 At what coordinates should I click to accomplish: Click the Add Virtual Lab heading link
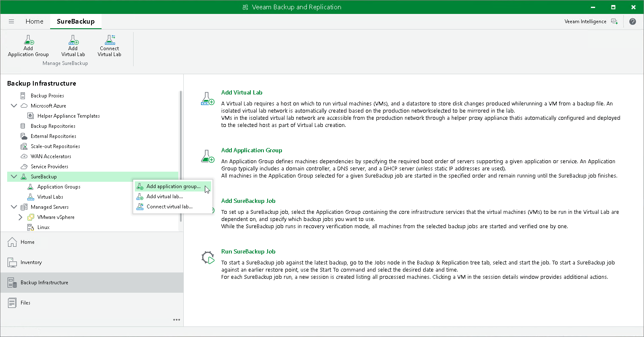point(242,92)
